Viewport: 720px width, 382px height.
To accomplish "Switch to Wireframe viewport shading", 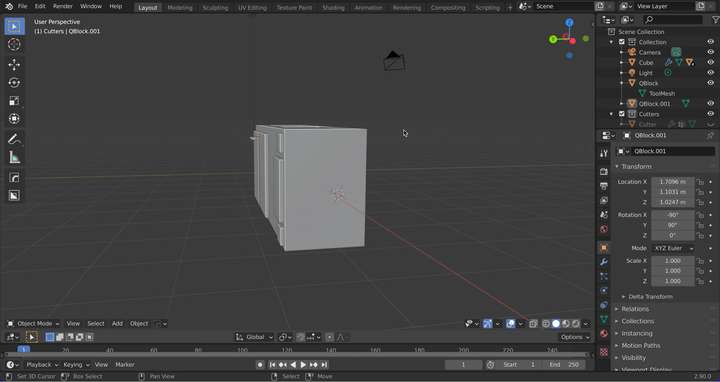I will coord(546,324).
